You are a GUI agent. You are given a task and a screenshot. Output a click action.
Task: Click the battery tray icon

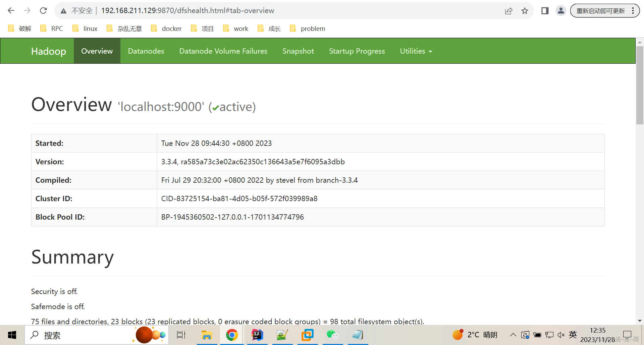coord(537,335)
